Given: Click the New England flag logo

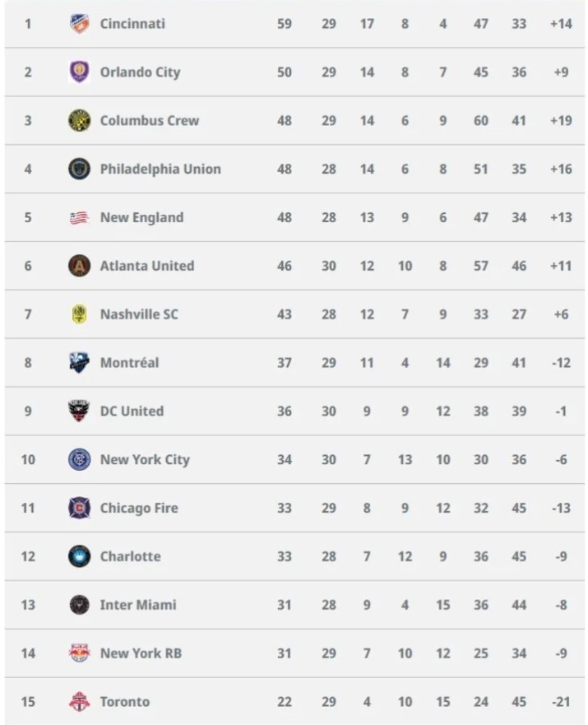Looking at the screenshot, I should pyautogui.click(x=79, y=217).
